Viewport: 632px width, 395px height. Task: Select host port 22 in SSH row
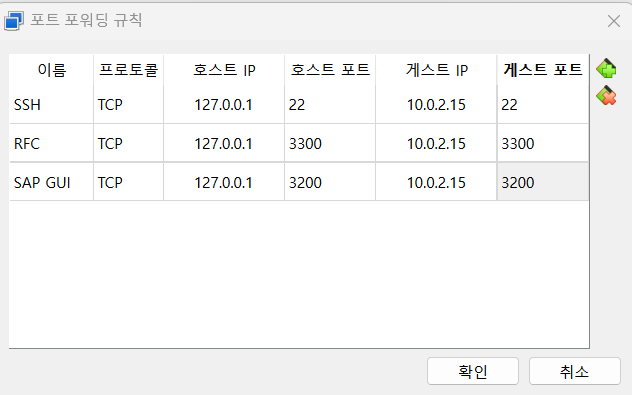click(x=330, y=104)
